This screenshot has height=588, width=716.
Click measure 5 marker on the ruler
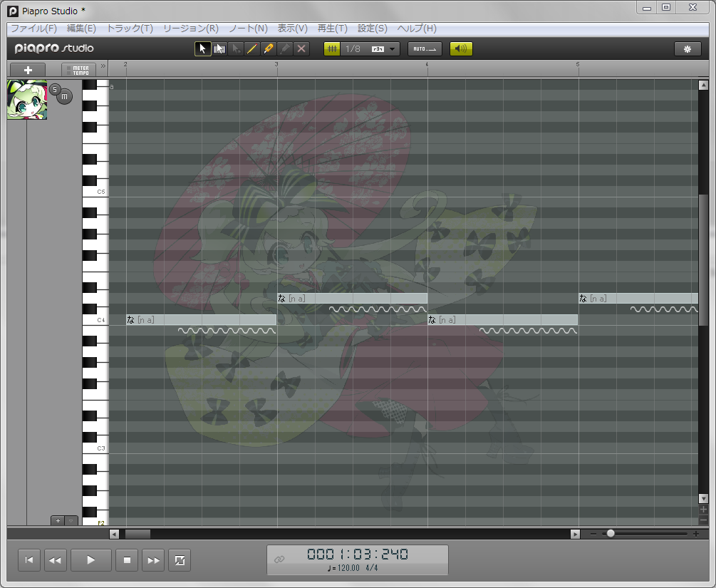(578, 65)
